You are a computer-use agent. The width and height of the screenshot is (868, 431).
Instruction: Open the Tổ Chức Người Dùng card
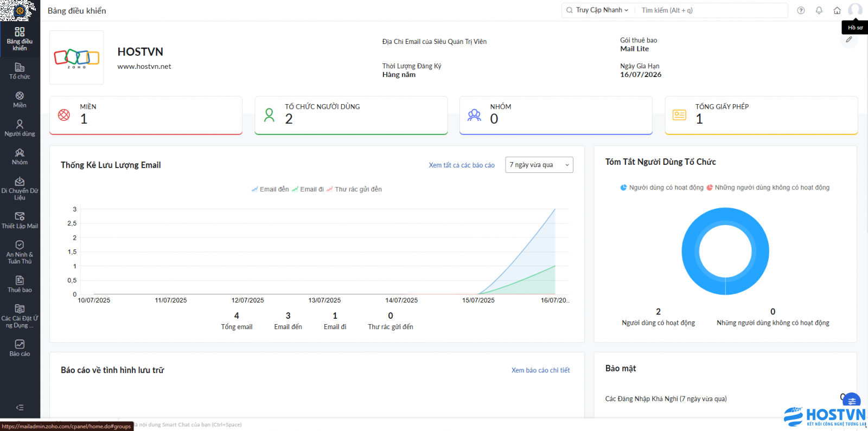(351, 115)
